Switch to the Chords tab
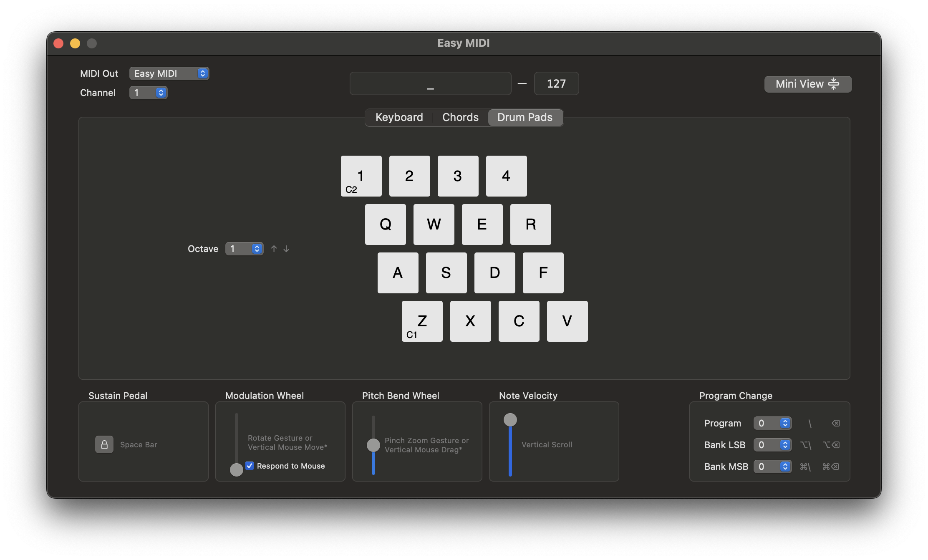The width and height of the screenshot is (928, 560). click(460, 117)
